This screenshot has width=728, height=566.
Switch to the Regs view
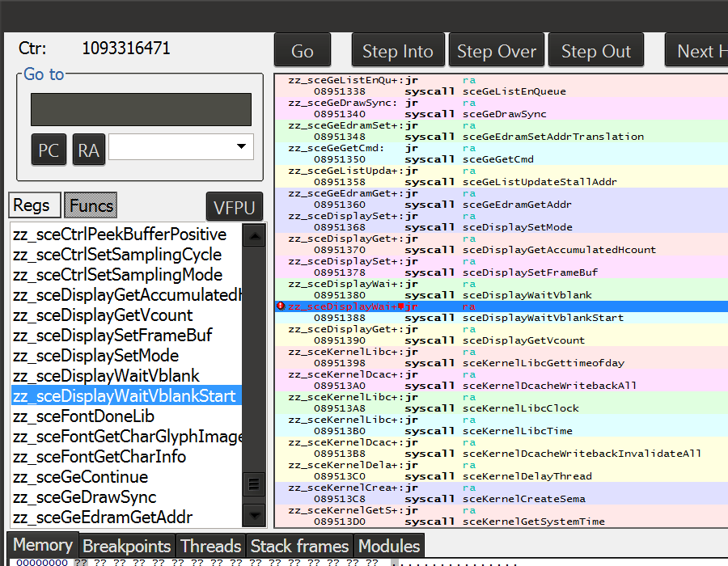[32, 206]
